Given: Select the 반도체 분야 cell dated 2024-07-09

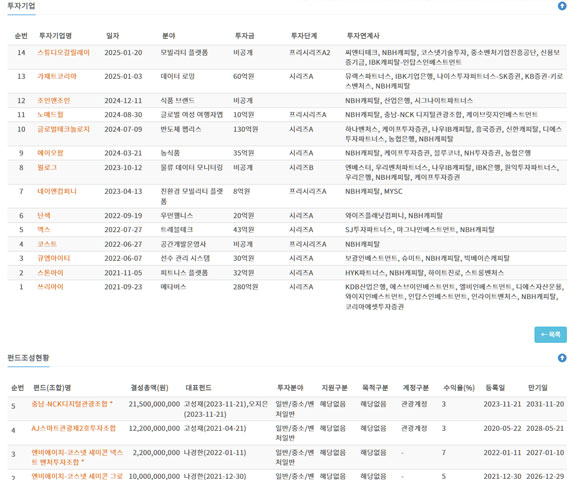Looking at the screenshot, I should tap(181, 129).
